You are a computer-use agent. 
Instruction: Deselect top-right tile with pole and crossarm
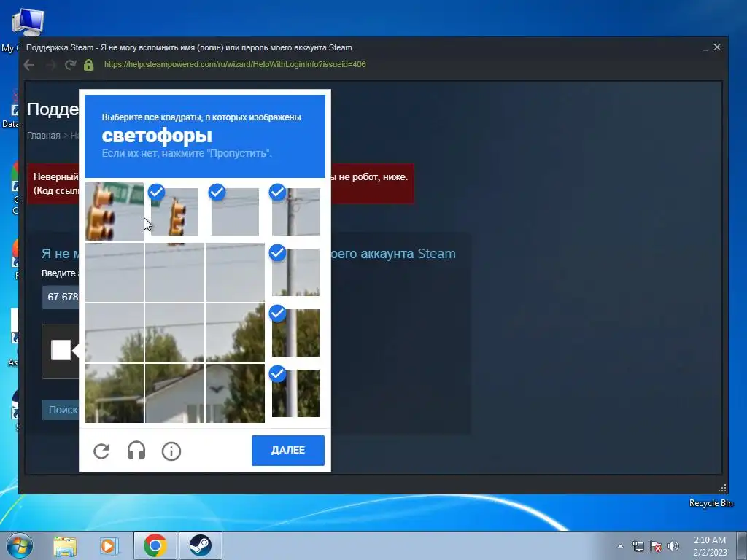[x=295, y=212]
